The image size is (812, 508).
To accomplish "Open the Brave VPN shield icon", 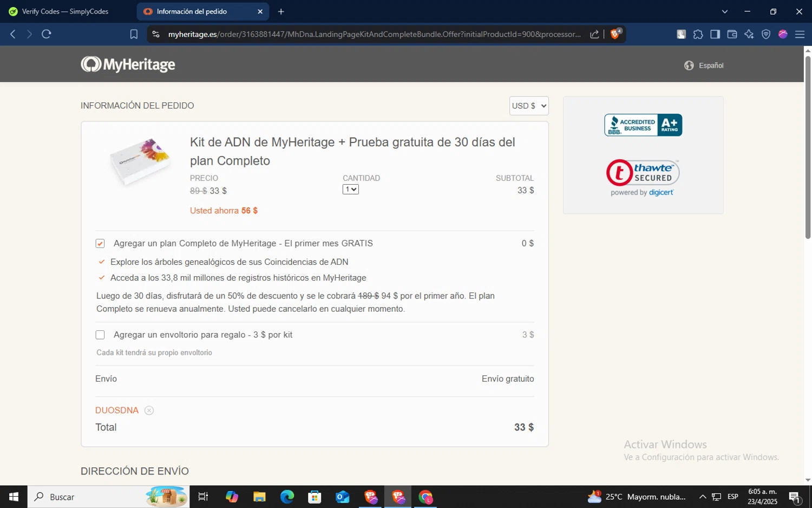I will point(766,34).
